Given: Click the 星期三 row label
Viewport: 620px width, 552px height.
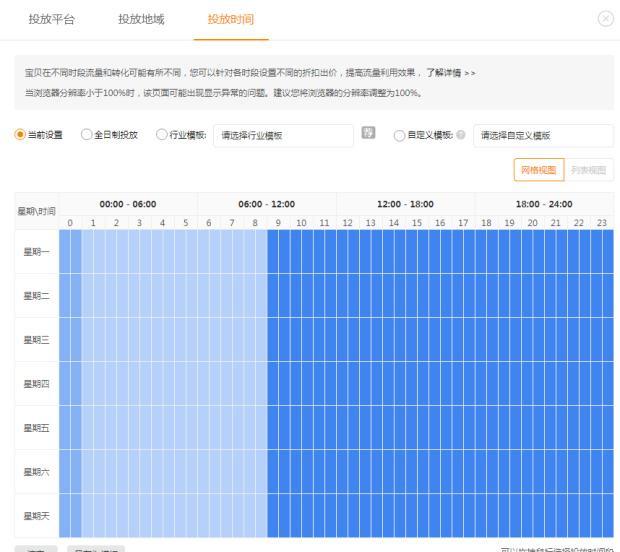Looking at the screenshot, I should 37,340.
